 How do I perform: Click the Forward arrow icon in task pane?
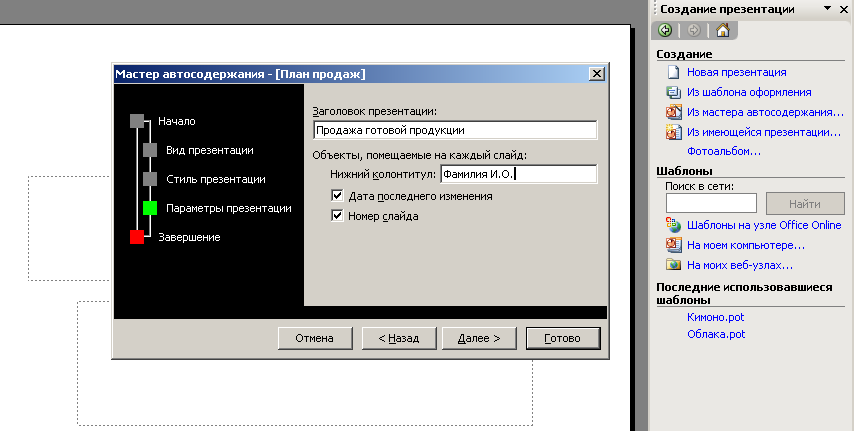click(x=694, y=30)
